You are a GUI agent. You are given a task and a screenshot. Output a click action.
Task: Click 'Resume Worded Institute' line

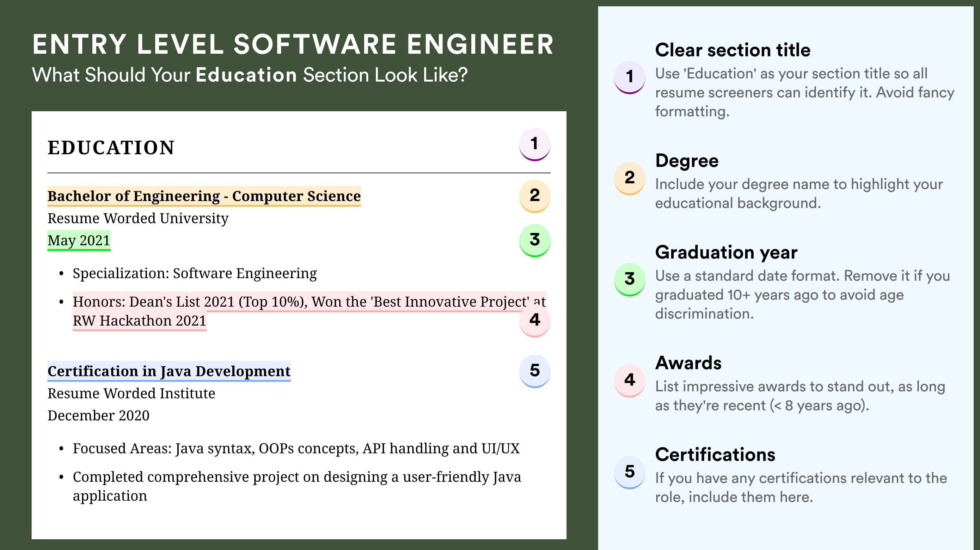point(131,393)
